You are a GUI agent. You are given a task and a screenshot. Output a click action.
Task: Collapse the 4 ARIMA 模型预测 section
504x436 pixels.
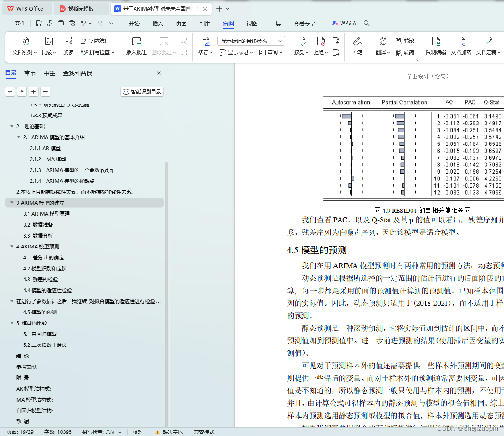click(12, 246)
